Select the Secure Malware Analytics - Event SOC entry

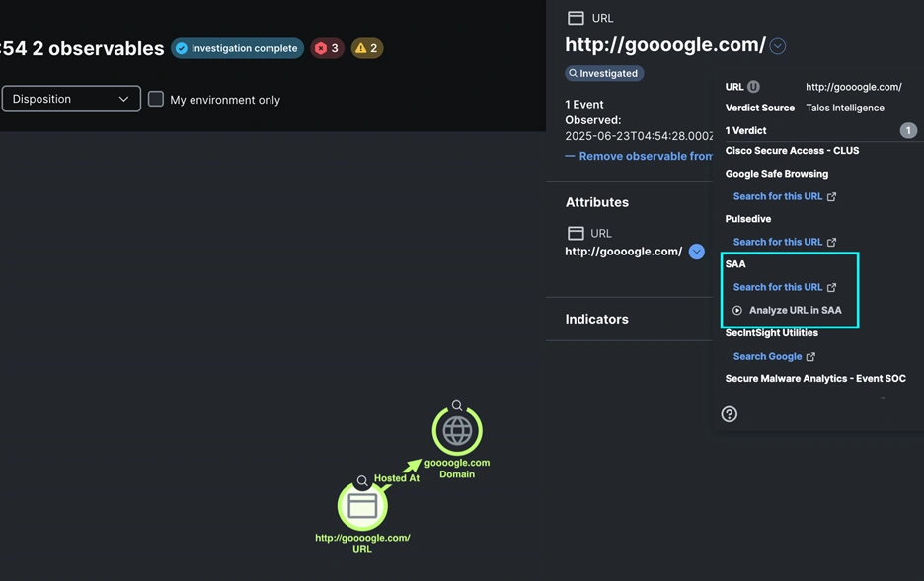pyautogui.click(x=814, y=378)
